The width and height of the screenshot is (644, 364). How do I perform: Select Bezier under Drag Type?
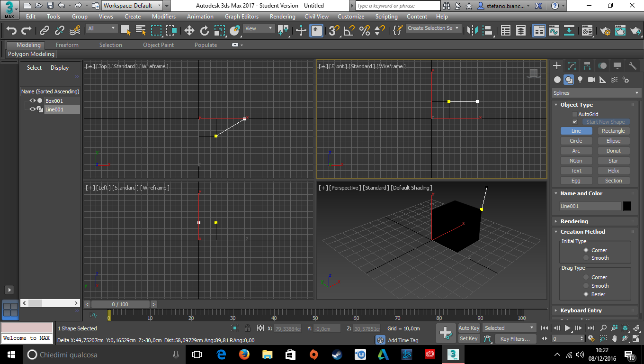[x=586, y=294]
